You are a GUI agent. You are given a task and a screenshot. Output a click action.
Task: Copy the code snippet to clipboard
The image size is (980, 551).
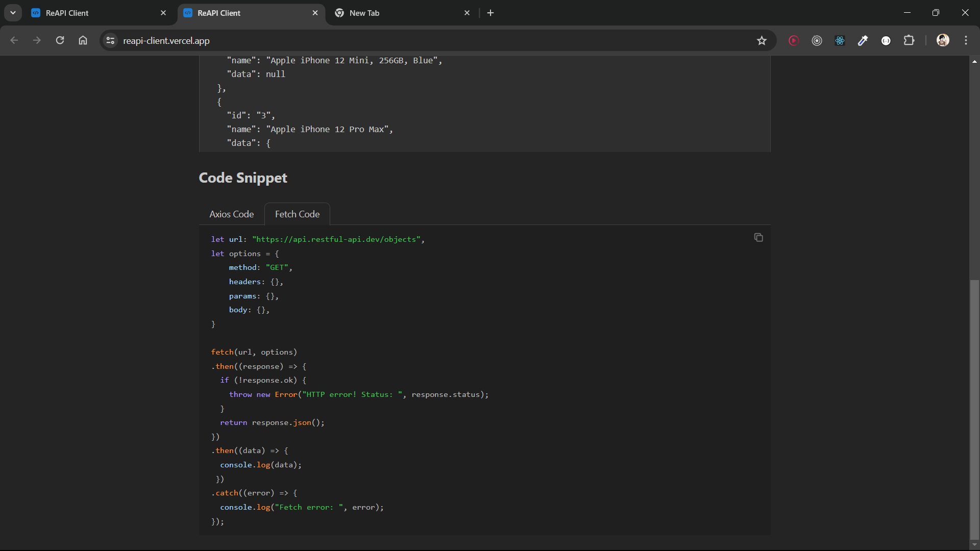pos(758,238)
